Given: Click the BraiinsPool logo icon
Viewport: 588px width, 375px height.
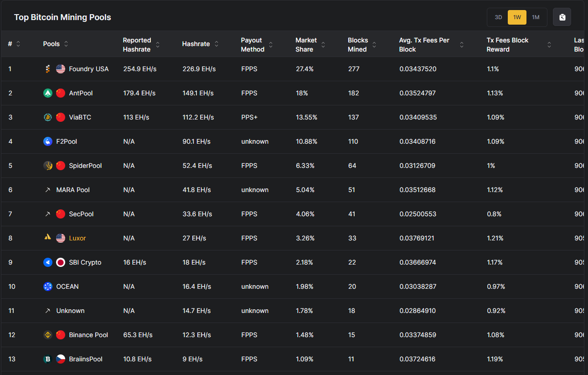Looking at the screenshot, I should pos(47,359).
